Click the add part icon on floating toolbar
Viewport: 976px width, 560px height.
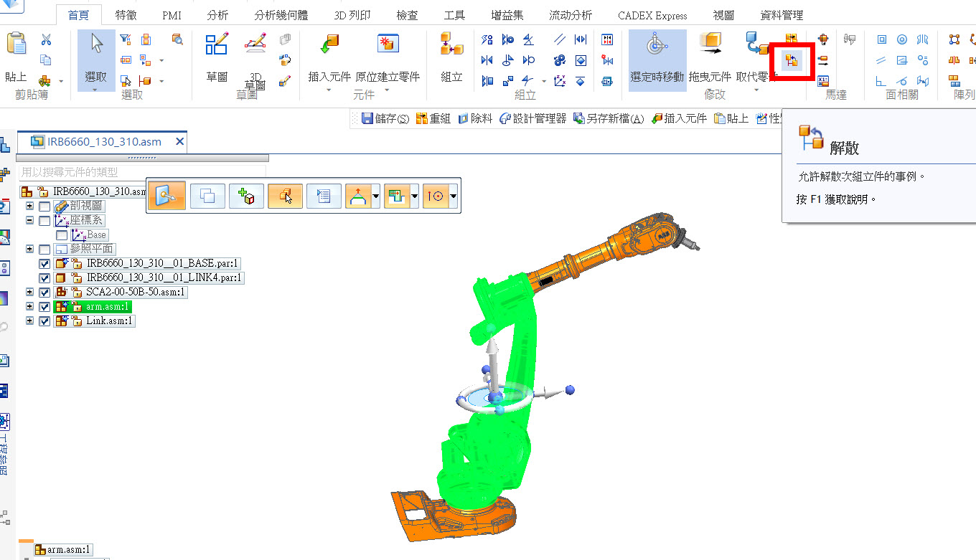(246, 195)
